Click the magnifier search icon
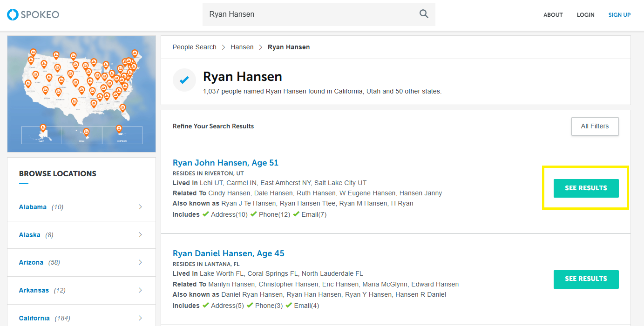 pos(424,14)
